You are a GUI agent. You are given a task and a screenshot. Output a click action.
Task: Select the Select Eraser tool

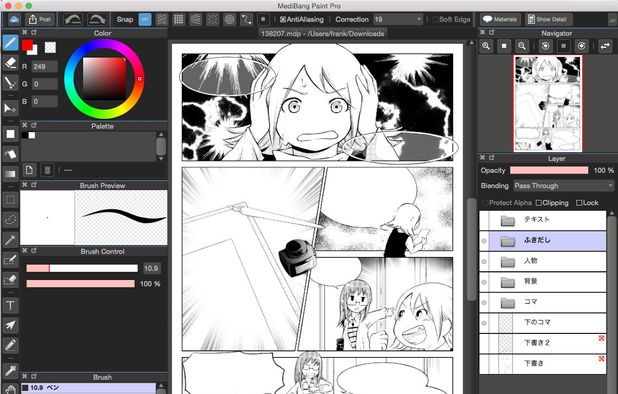click(10, 280)
